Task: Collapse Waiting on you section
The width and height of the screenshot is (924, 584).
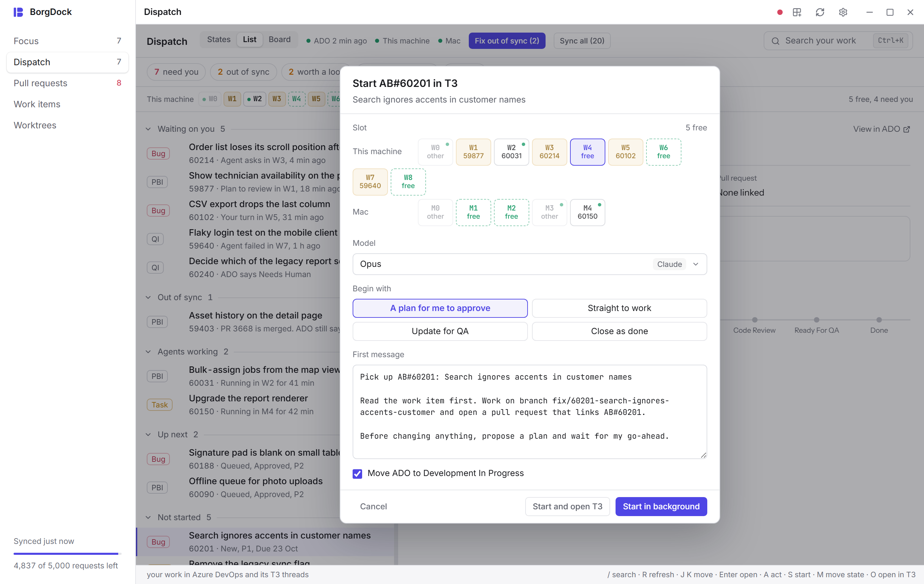Action: [148, 129]
